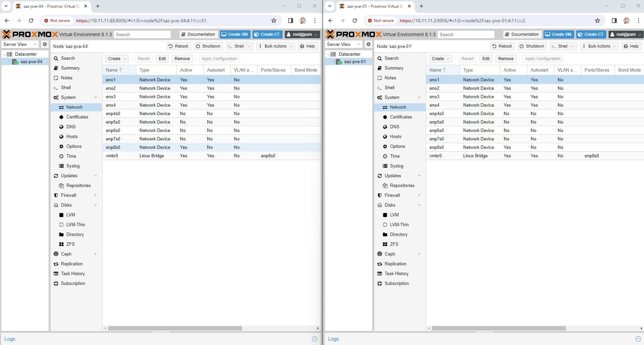Select DNS in saz-pve-01 System menu

tap(394, 127)
